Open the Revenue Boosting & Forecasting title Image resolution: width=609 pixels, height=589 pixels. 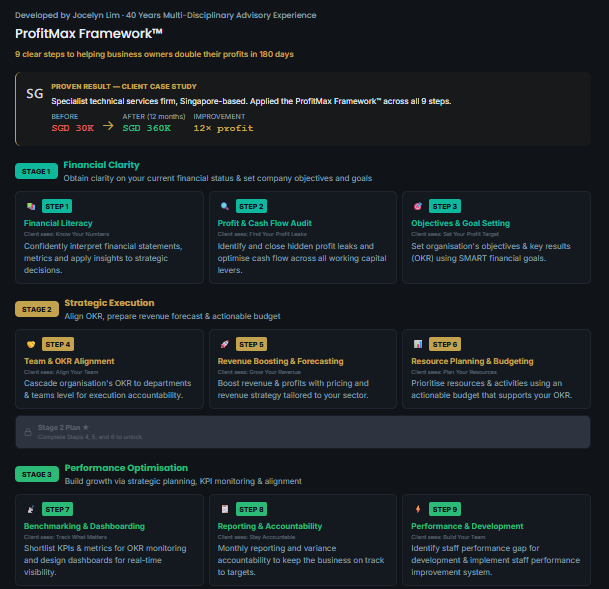(x=280, y=361)
